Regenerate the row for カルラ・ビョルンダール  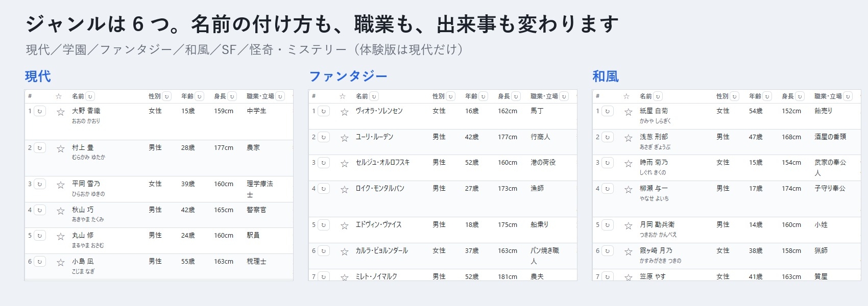point(324,251)
